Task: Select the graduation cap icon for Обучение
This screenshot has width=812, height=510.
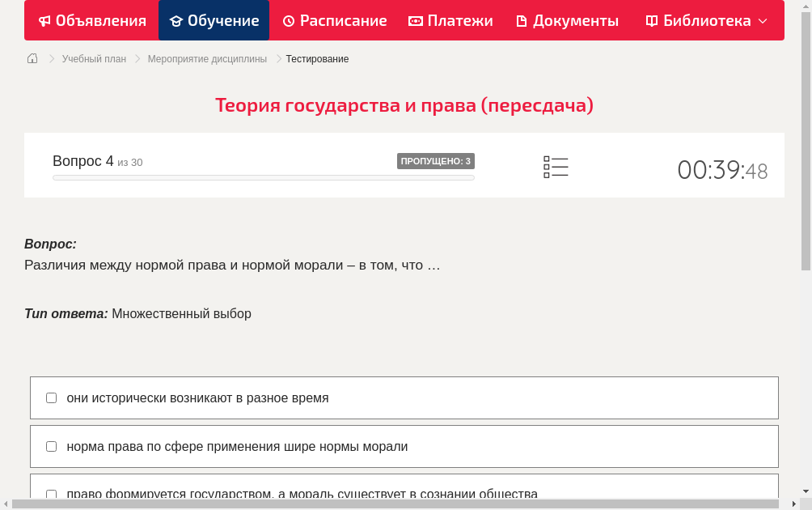Action: [x=176, y=20]
